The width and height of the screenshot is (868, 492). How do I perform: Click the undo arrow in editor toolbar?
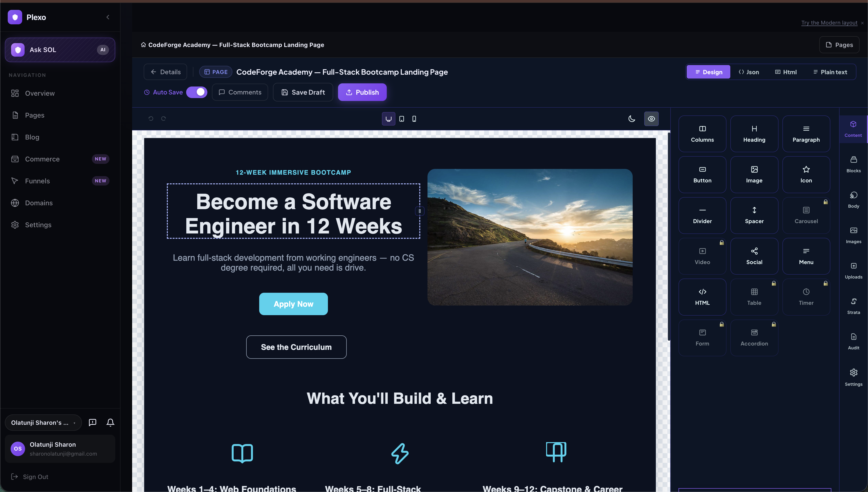point(151,119)
